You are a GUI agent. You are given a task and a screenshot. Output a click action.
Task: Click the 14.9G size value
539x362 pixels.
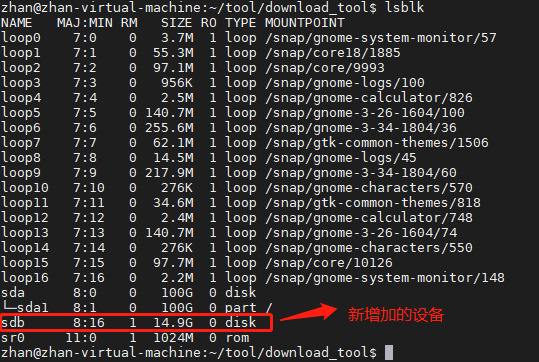coord(173,322)
